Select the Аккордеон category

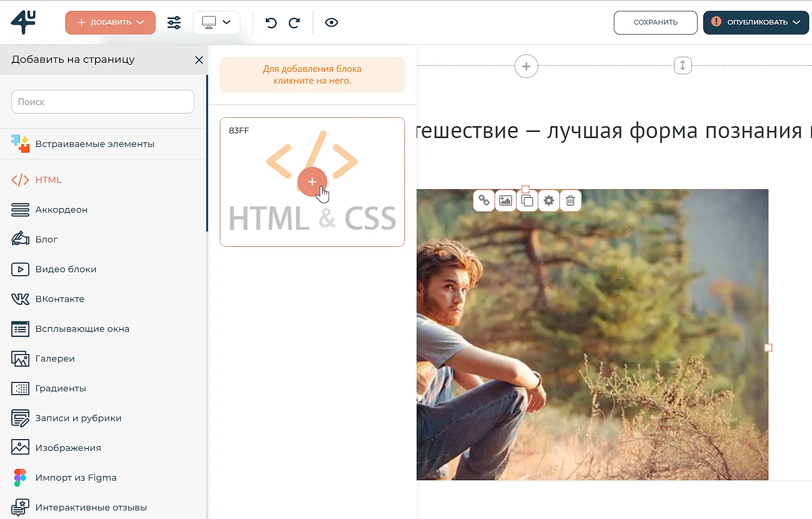tap(61, 209)
